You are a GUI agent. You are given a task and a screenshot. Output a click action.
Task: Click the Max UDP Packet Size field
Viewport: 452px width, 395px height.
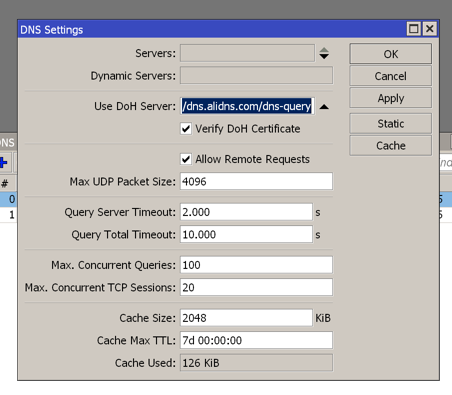(256, 181)
